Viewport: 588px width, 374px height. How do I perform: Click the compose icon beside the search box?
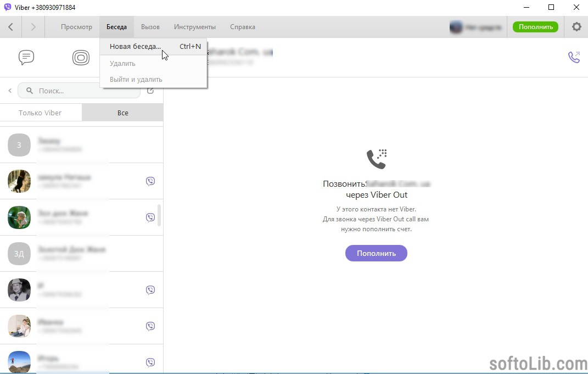[150, 91]
